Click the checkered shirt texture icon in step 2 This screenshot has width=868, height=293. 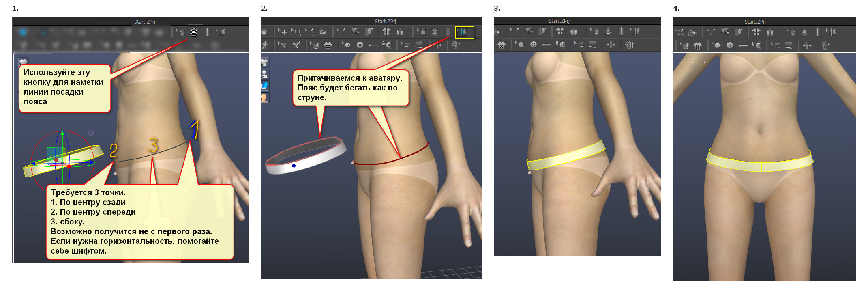point(328,45)
